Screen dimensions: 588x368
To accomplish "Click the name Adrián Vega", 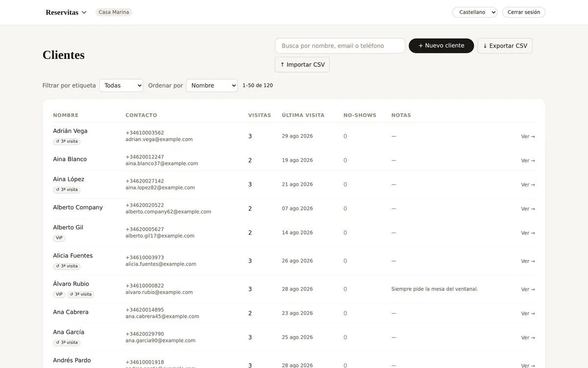I will click(x=70, y=131).
